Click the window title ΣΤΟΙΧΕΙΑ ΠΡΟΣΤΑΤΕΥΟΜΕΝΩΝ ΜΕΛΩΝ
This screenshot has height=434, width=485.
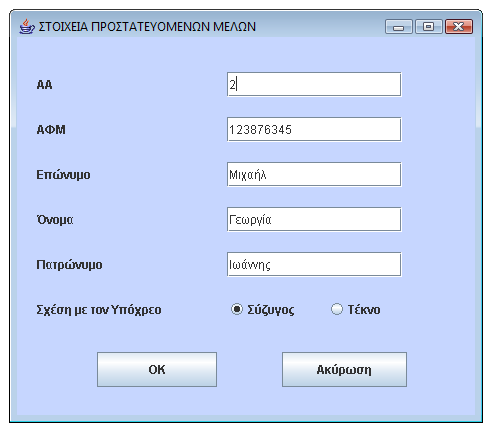pyautogui.click(x=147, y=27)
